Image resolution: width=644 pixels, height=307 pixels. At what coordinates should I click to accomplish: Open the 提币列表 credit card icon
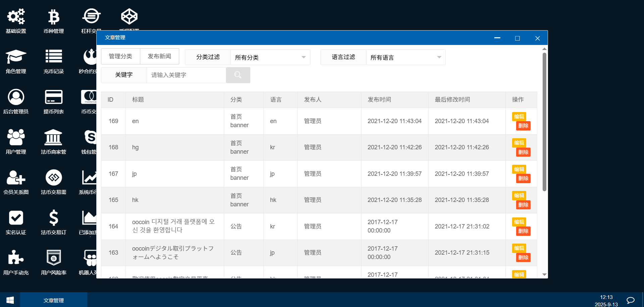point(53,97)
